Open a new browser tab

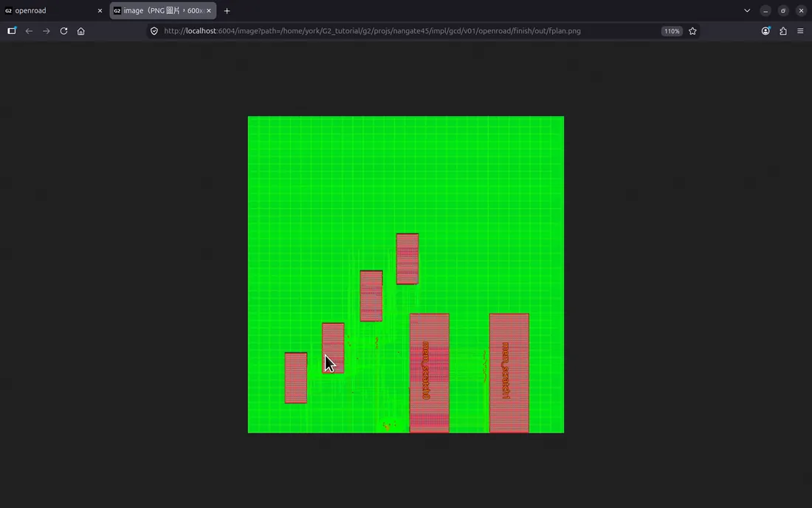tap(227, 10)
